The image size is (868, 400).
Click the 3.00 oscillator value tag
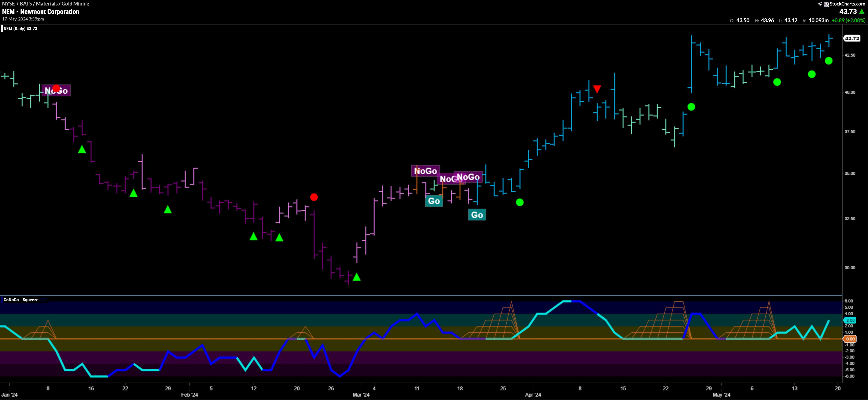(850, 320)
